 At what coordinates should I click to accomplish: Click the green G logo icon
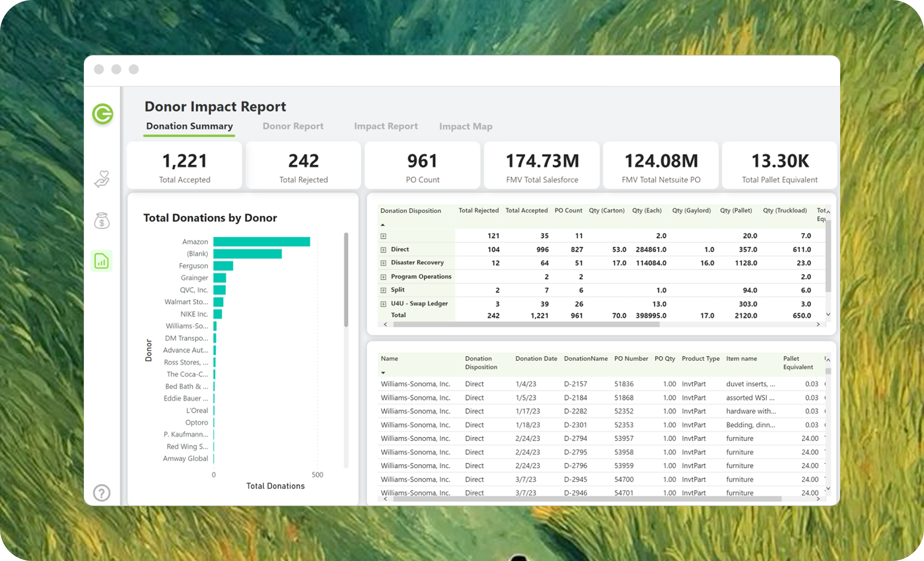point(103,114)
